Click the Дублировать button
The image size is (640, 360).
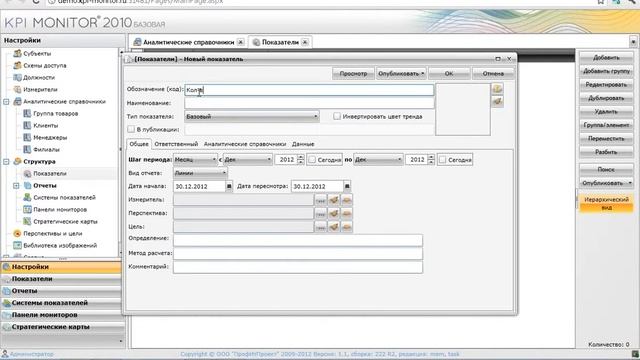click(606, 98)
